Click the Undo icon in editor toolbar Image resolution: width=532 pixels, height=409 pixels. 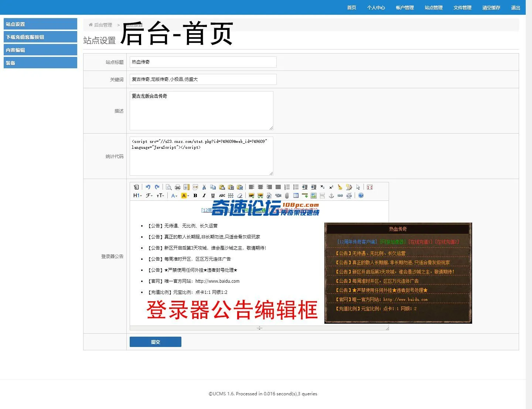coord(148,187)
